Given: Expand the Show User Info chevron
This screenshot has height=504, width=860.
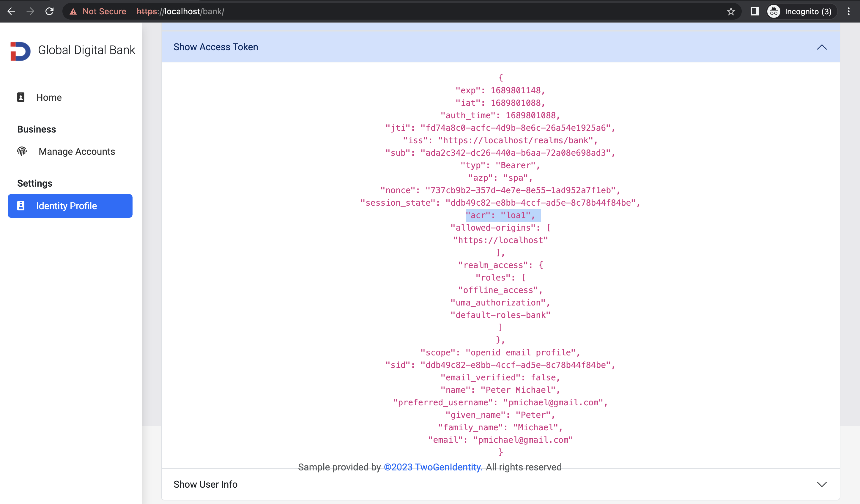Looking at the screenshot, I should click(x=821, y=484).
